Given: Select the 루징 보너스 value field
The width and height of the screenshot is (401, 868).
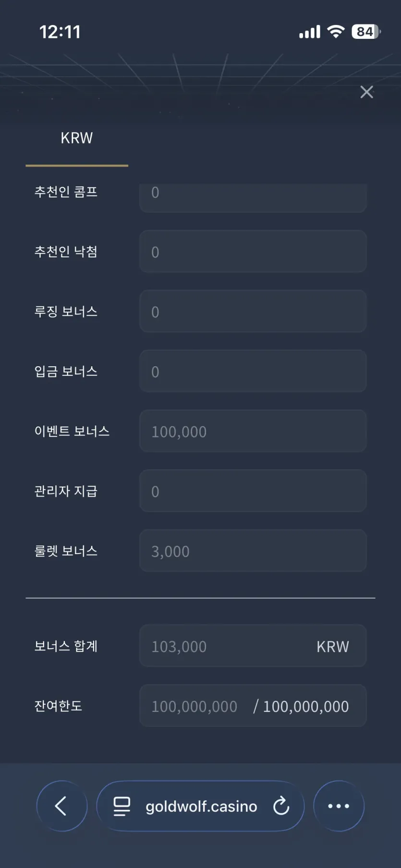Looking at the screenshot, I should pyautogui.click(x=253, y=311).
